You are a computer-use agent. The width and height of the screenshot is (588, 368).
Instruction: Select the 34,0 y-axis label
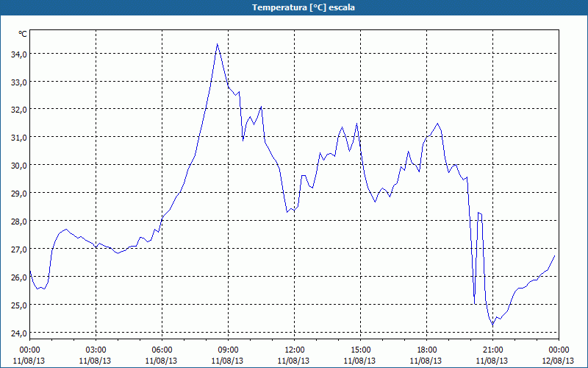19,54
